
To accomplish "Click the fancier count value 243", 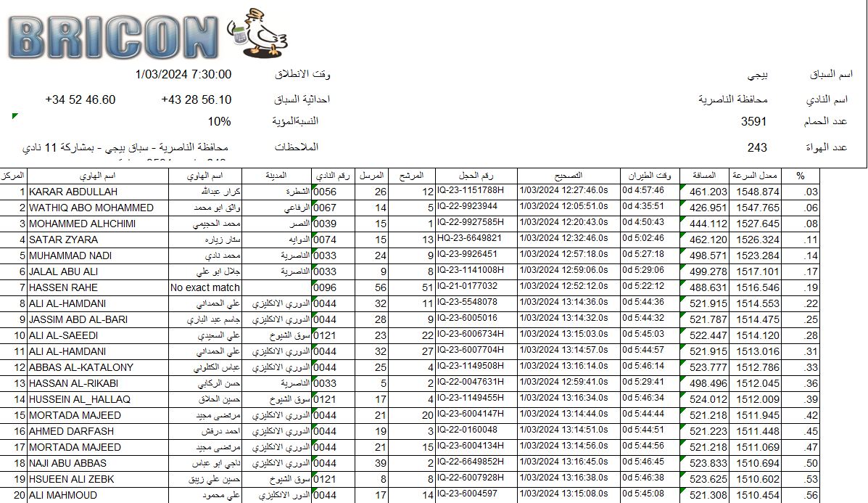I will (x=757, y=147).
